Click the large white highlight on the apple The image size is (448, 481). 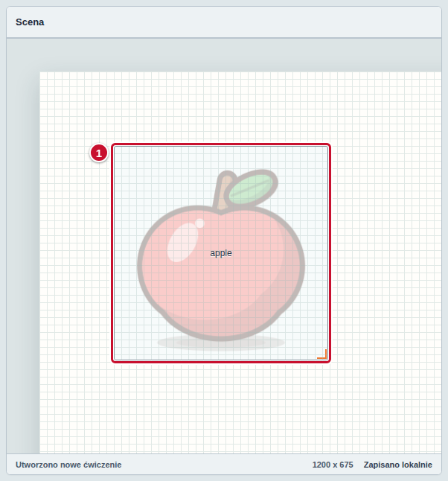pos(183,243)
